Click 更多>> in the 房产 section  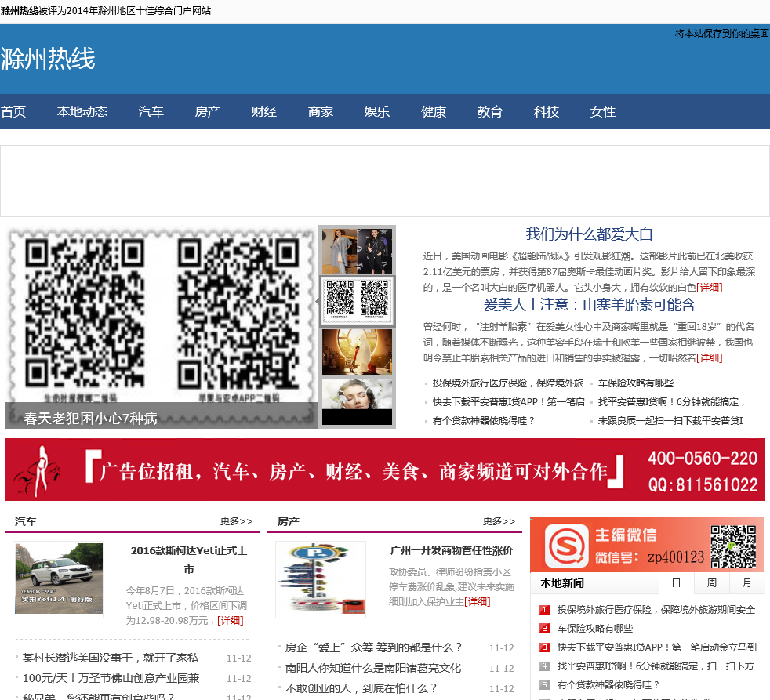coord(499,520)
